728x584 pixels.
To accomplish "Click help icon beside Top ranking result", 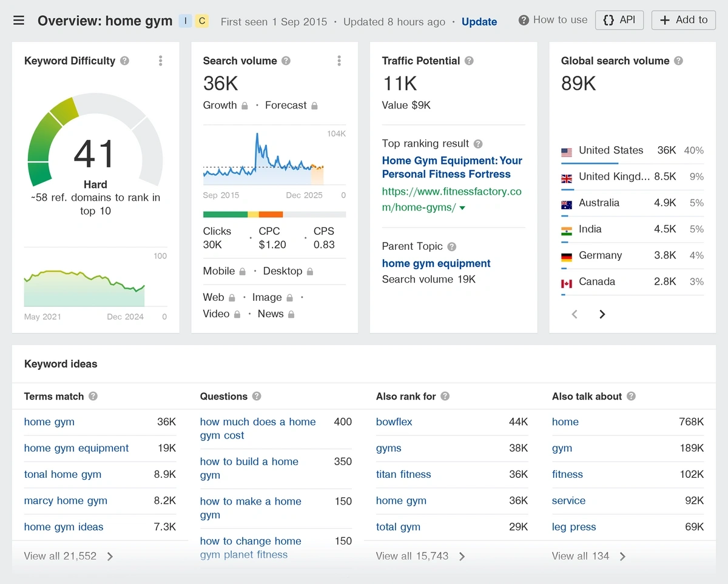I will point(478,144).
